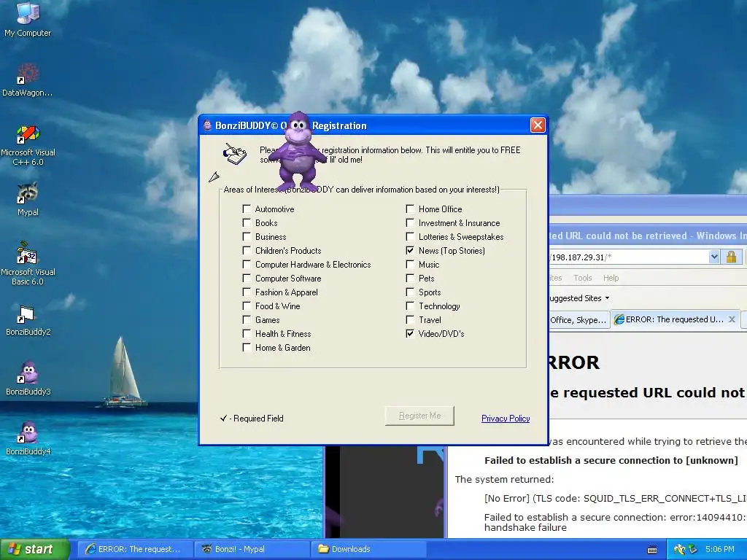This screenshot has width=747, height=560.
Task: Open Downloads folder taskbar item
Action: (x=368, y=549)
